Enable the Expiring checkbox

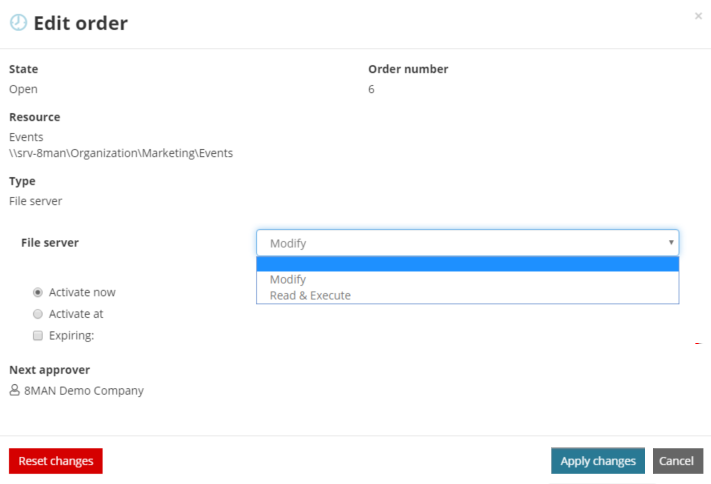38,336
